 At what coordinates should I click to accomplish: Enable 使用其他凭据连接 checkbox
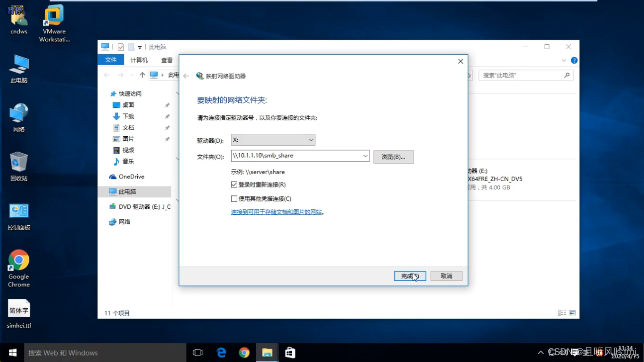pyautogui.click(x=234, y=198)
